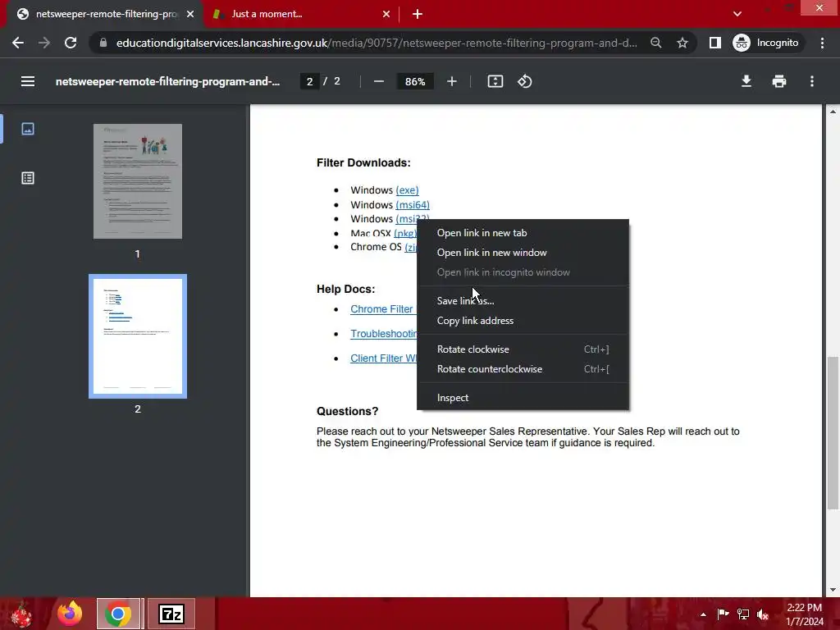Open the muted volume tray icon
Screen dimensions: 840x630
coord(763,614)
